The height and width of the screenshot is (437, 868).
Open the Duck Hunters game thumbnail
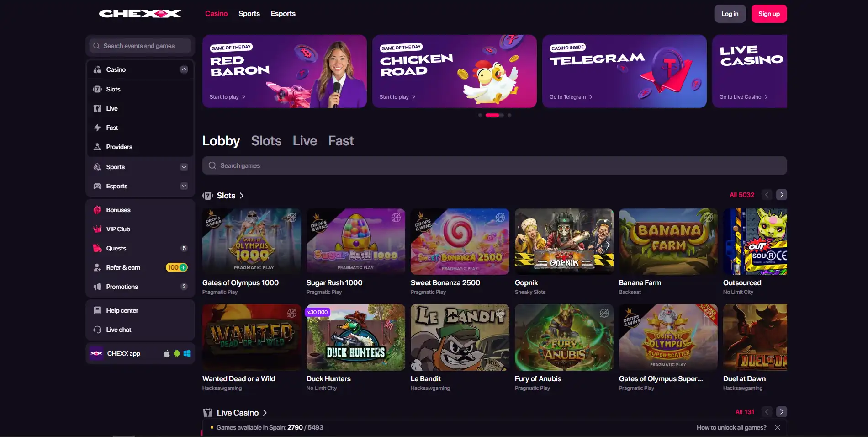tap(356, 337)
